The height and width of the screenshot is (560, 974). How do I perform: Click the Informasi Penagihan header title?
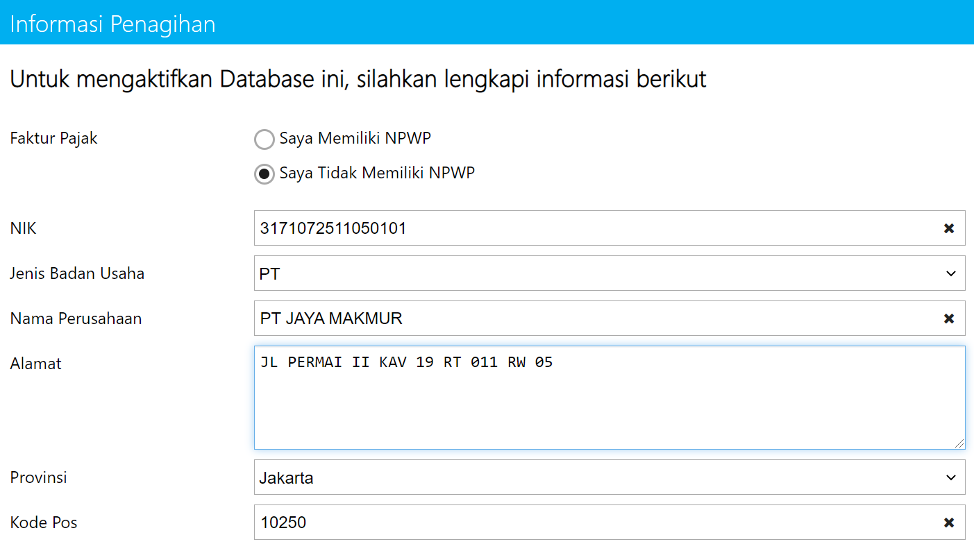pyautogui.click(x=112, y=24)
